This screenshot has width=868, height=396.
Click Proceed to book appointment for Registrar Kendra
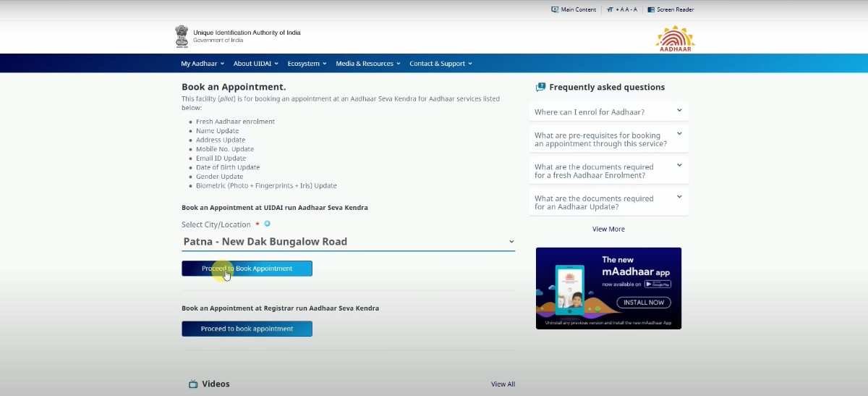(247, 329)
